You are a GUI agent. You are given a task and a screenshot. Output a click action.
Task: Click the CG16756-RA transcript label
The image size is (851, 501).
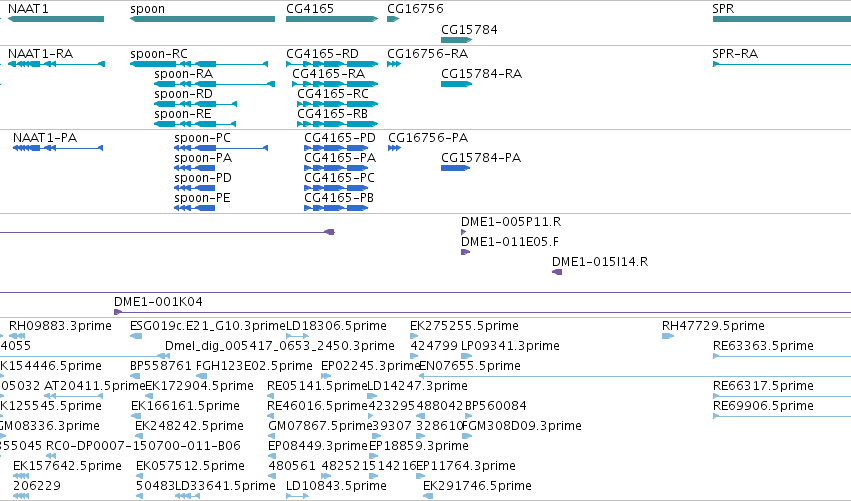(x=428, y=54)
